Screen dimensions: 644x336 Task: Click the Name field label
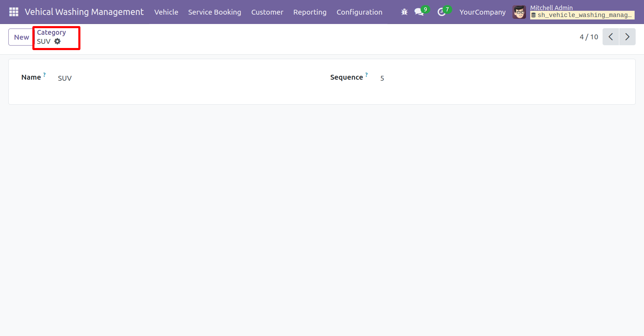pyautogui.click(x=31, y=77)
